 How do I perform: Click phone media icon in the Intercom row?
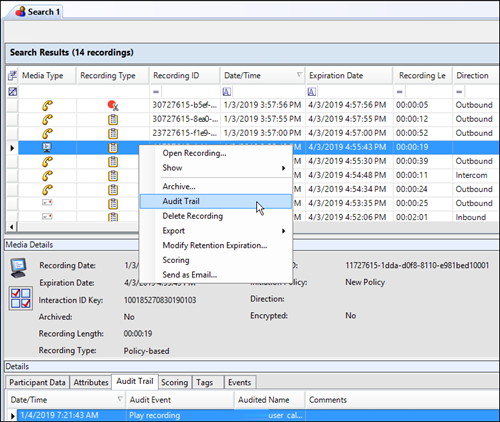(47, 176)
